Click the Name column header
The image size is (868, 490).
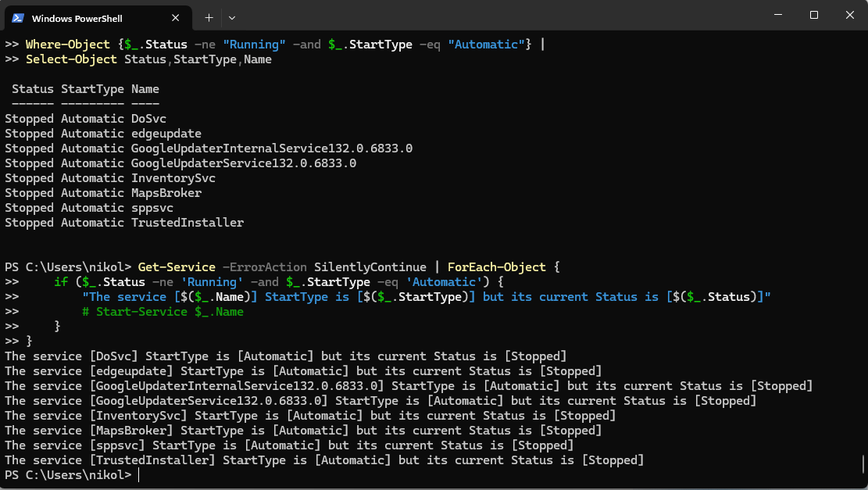[145, 89]
